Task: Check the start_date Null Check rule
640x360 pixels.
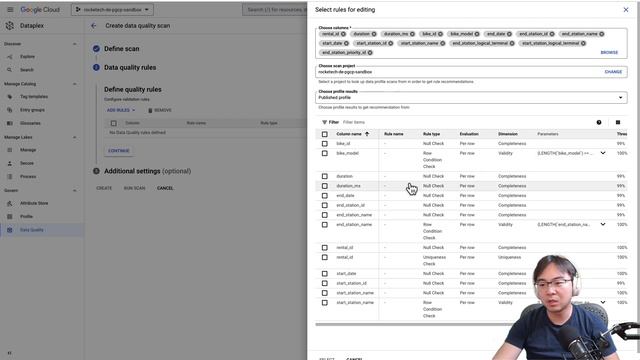Action: (324, 273)
